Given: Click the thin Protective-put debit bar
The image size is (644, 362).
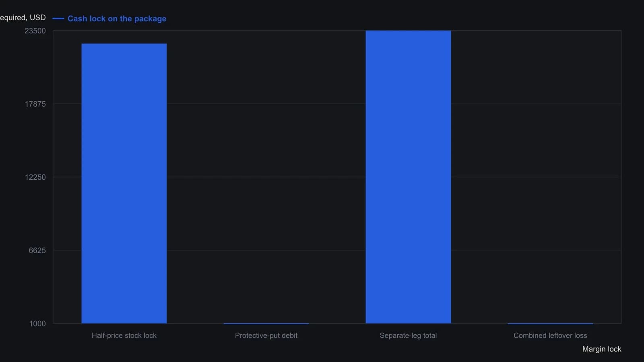Looking at the screenshot, I should (x=266, y=323).
